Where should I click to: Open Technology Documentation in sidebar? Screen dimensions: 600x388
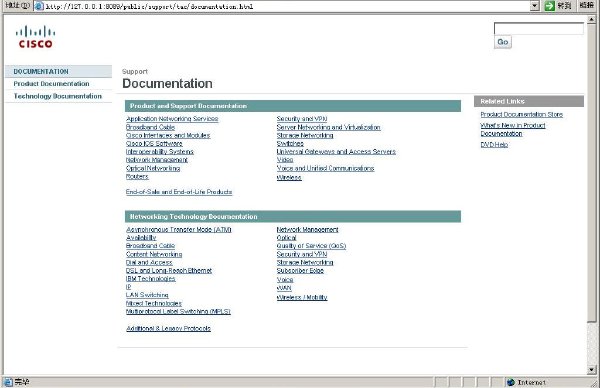(x=58, y=96)
